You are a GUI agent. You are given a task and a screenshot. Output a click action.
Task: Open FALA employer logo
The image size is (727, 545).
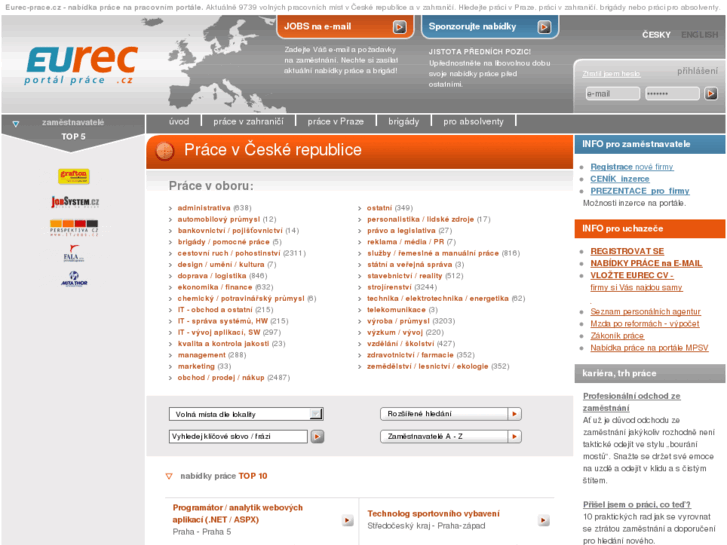pyautogui.click(x=74, y=254)
